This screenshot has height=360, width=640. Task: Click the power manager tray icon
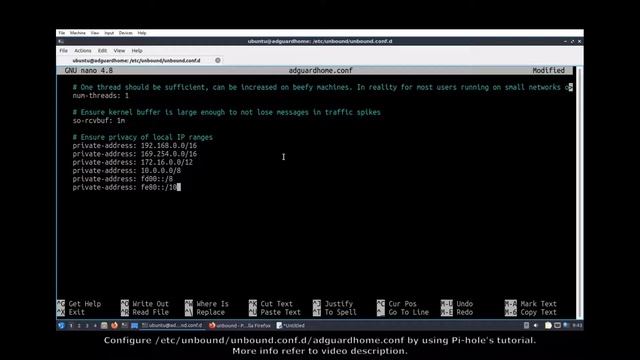tap(566, 325)
